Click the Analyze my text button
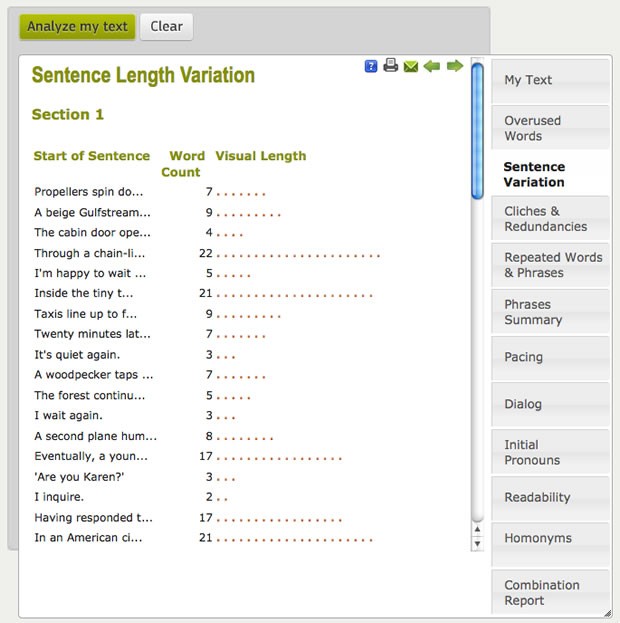Image resolution: width=620 pixels, height=623 pixels. tap(78, 27)
